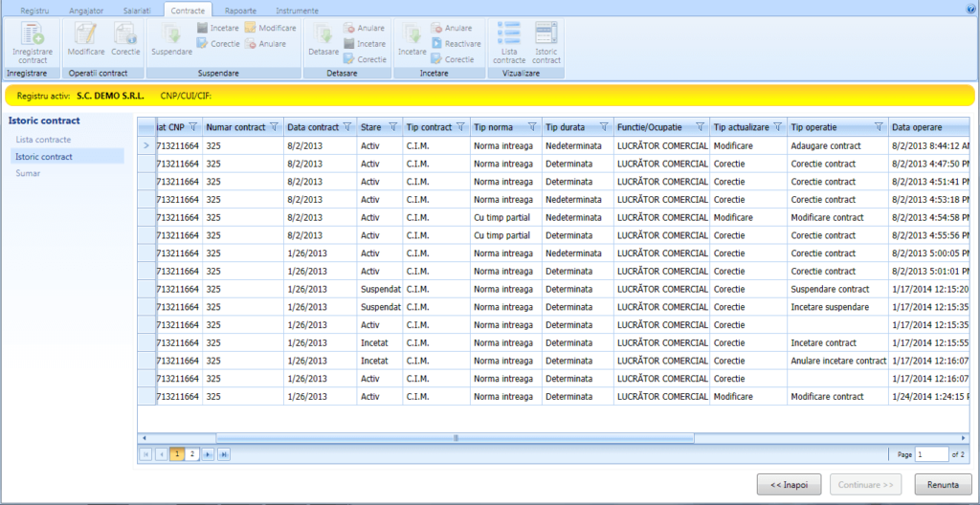The image size is (980, 505).
Task: Open filter for Tip contract column
Action: [x=461, y=127]
